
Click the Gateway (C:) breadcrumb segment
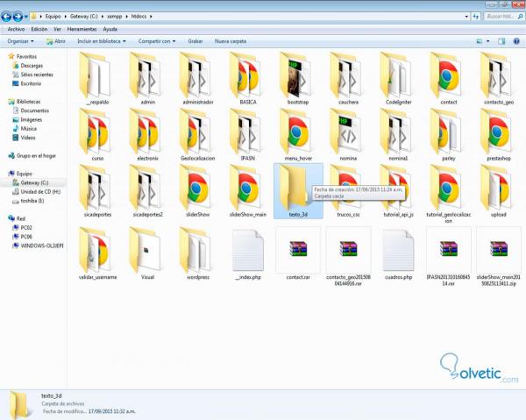pos(84,16)
